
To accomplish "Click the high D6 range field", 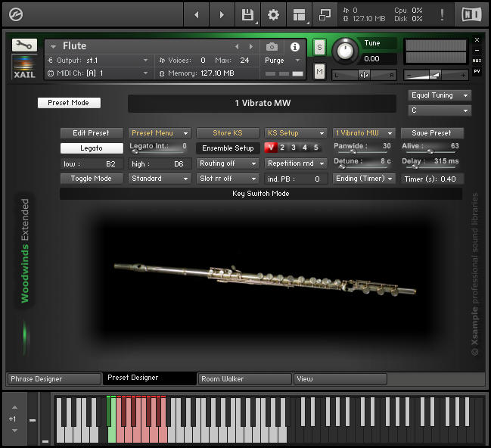I will click(x=160, y=163).
